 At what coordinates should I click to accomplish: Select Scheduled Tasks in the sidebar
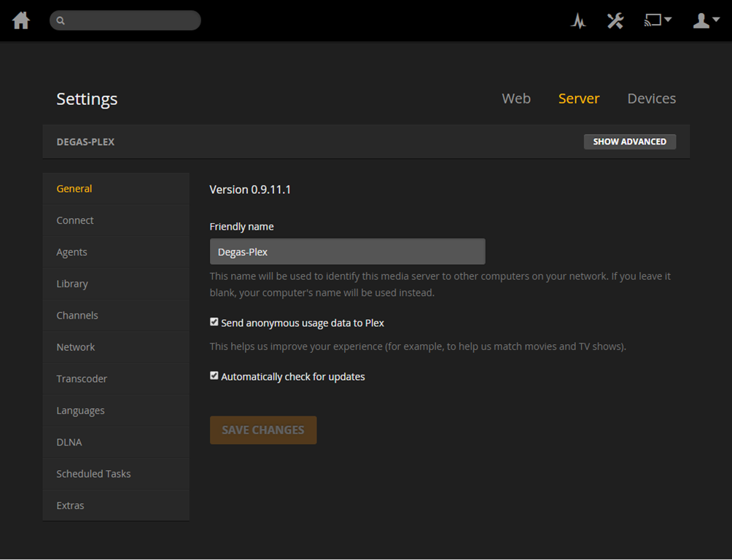[93, 473]
